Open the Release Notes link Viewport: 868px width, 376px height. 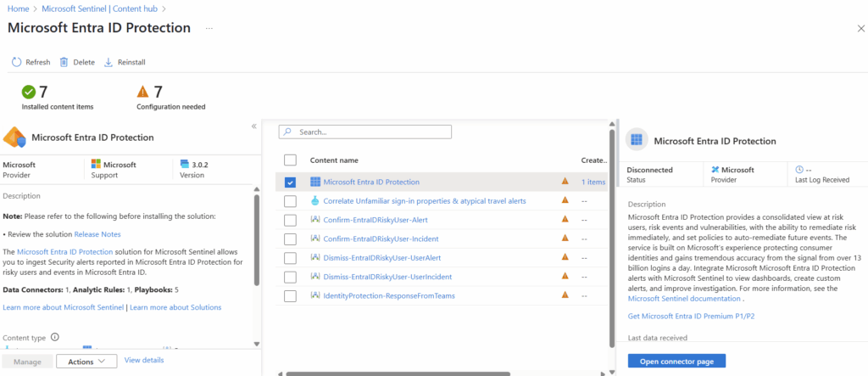(97, 234)
